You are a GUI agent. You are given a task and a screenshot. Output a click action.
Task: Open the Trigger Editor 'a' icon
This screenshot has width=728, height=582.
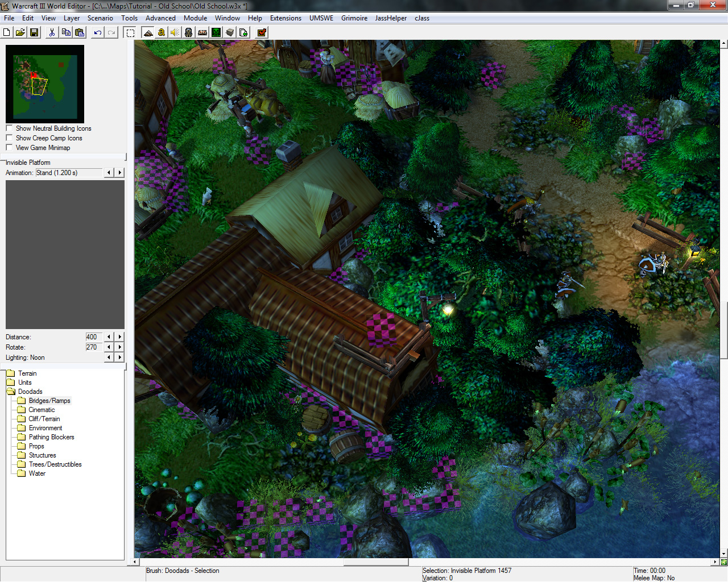pyautogui.click(x=162, y=32)
